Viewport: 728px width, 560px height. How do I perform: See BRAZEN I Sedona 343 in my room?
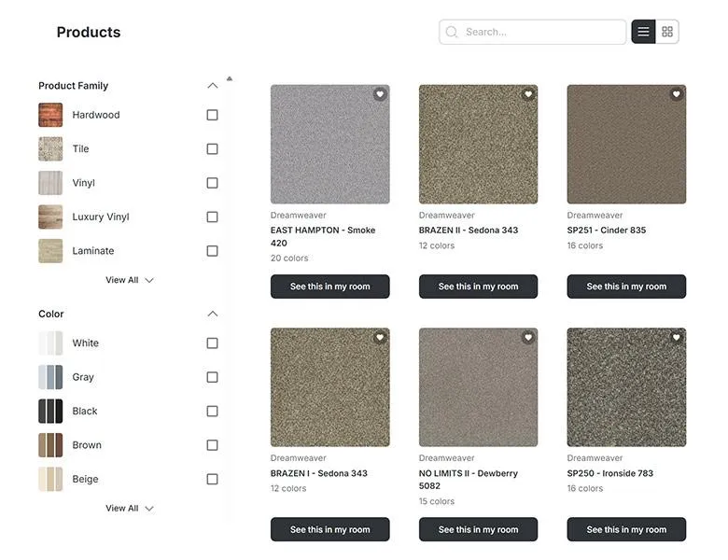pyautogui.click(x=330, y=529)
